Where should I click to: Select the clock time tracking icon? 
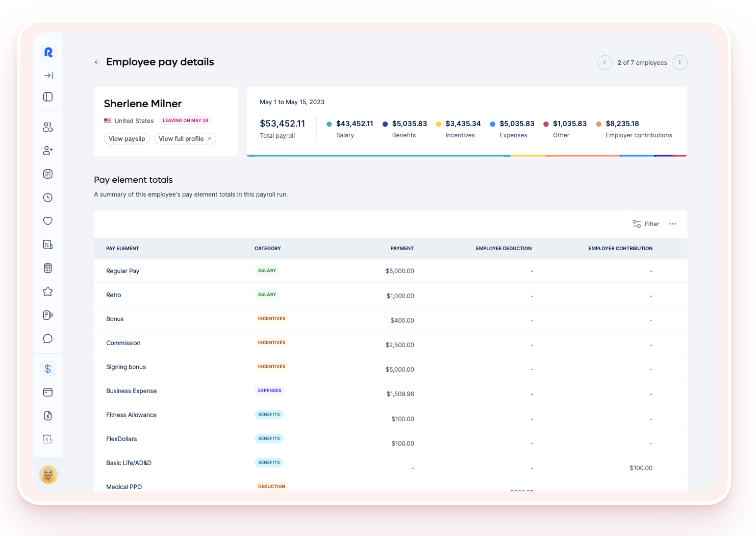(x=48, y=198)
